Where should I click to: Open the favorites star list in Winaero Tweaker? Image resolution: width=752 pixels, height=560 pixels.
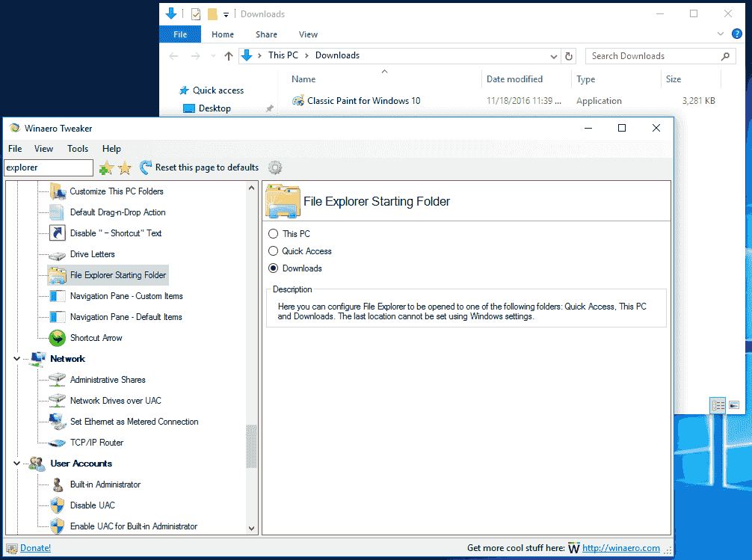click(124, 167)
